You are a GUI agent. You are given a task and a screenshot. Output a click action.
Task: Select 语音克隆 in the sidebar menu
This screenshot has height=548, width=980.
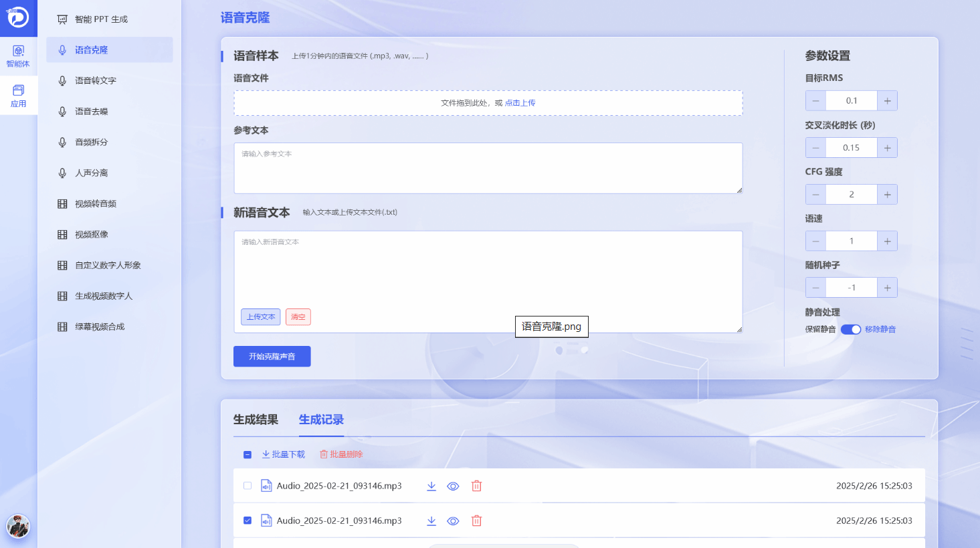(x=110, y=50)
